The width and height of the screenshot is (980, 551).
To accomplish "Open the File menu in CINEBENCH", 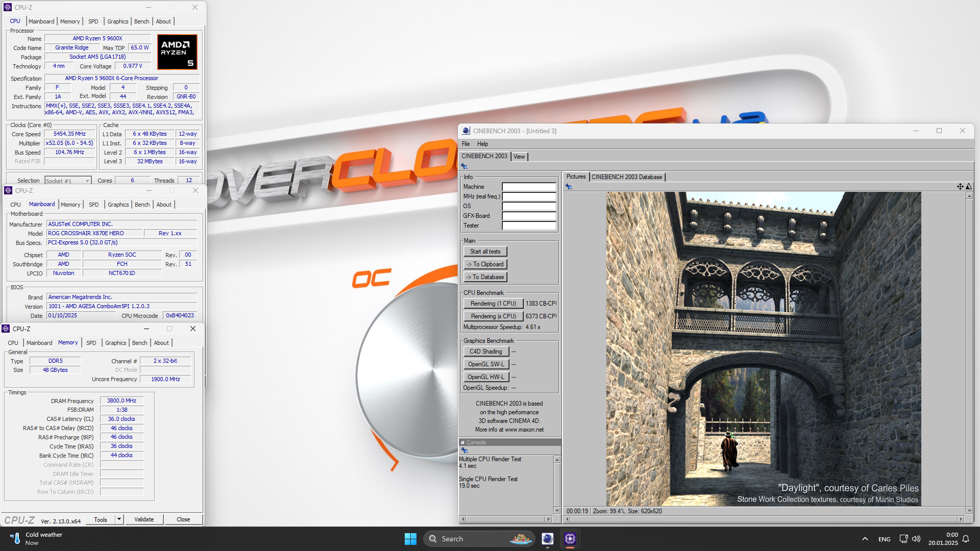I will (466, 144).
